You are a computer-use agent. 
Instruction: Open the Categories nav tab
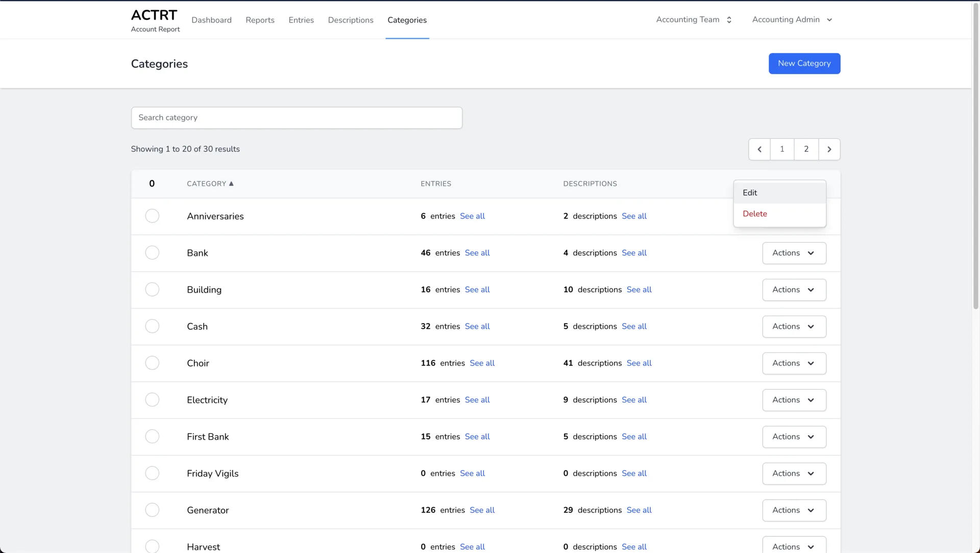(x=407, y=20)
